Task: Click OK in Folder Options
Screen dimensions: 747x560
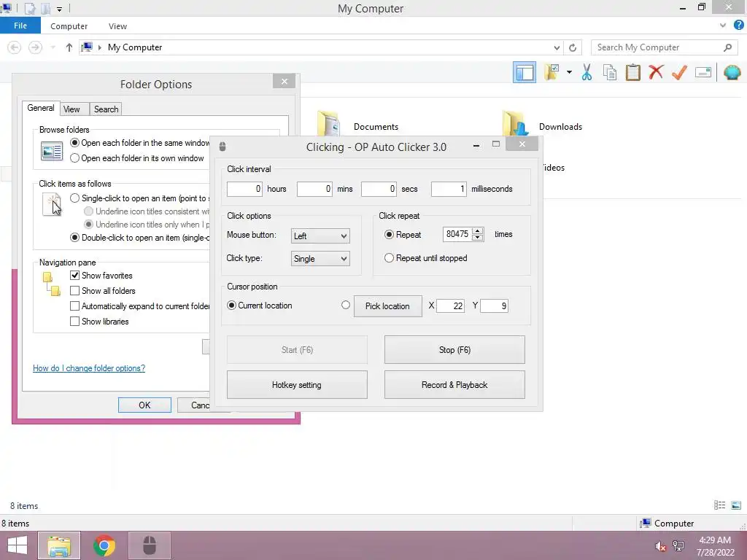Action: click(144, 405)
